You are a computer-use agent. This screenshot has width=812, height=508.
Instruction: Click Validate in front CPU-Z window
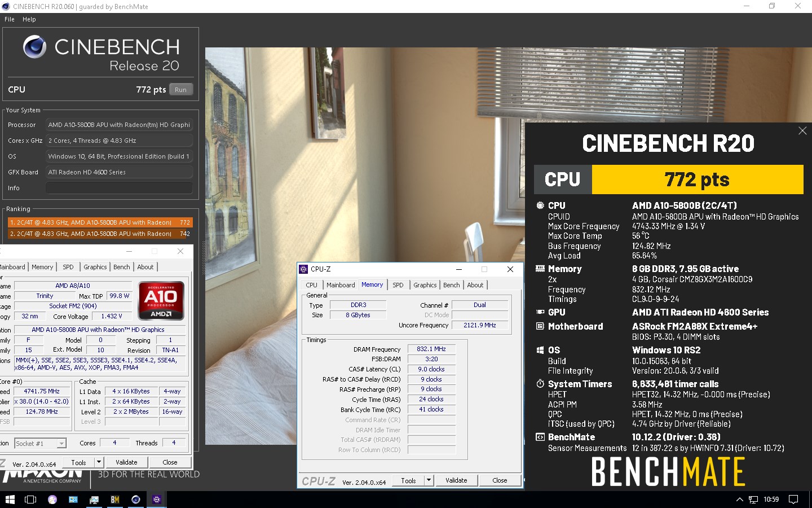[456, 480]
